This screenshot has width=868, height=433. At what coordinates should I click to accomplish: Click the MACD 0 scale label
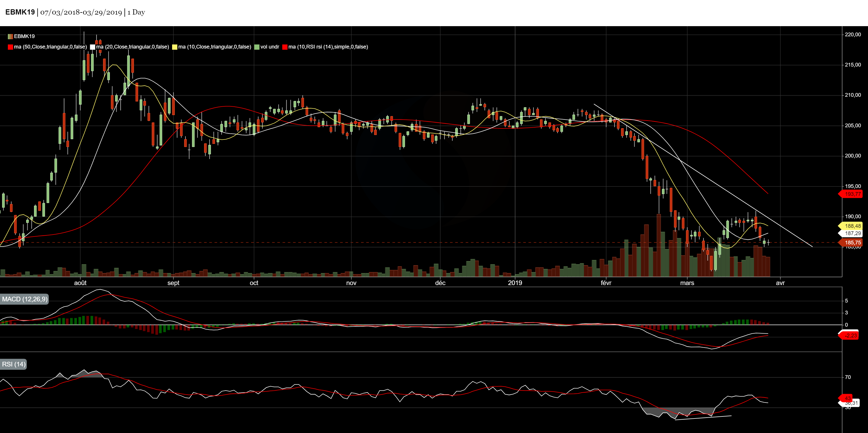tap(846, 325)
